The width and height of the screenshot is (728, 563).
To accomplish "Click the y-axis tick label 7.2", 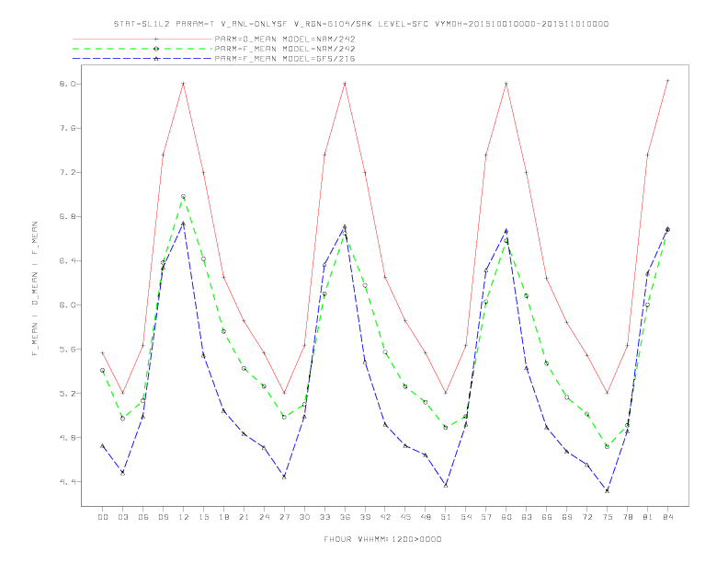I will tap(67, 172).
